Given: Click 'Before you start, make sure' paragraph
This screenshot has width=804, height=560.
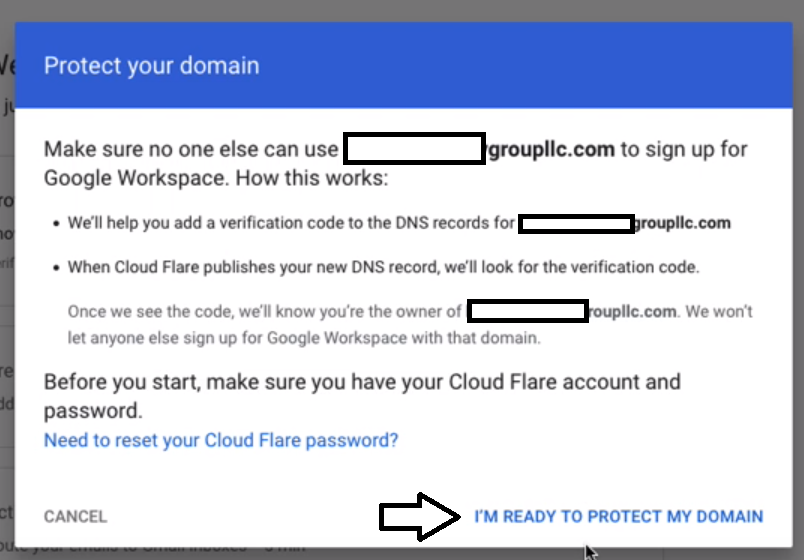Looking at the screenshot, I should point(362,396).
